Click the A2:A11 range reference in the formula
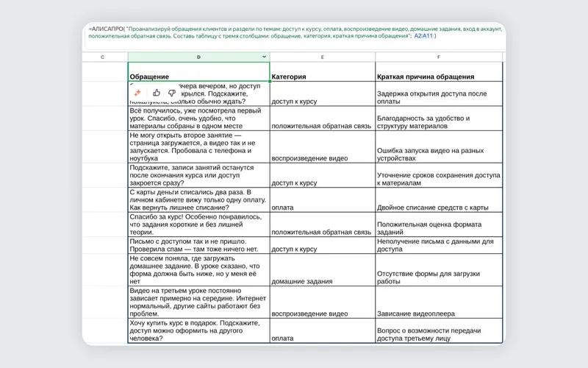Screen dimensions: 588x368 point(423,36)
